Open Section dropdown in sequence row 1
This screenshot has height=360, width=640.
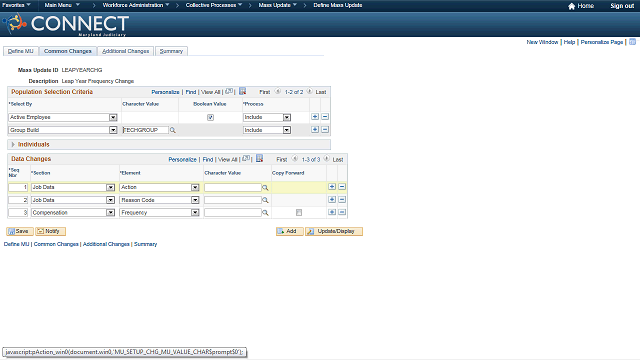tap(73, 187)
